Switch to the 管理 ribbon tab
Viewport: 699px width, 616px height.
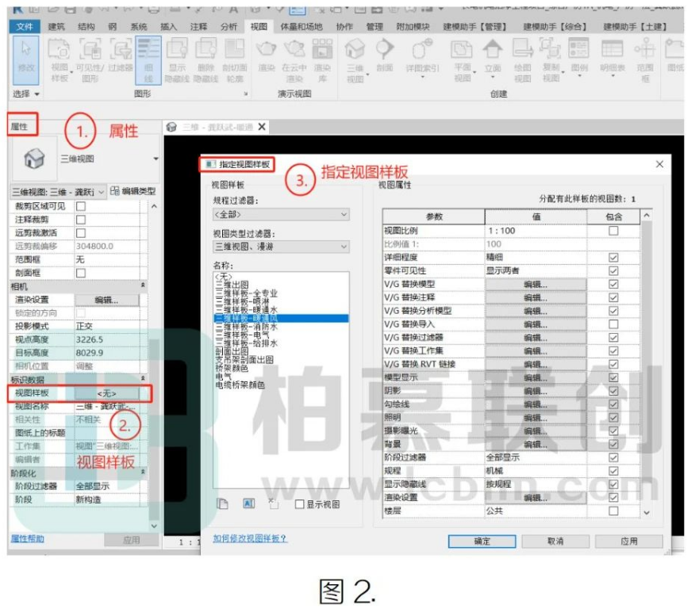tap(374, 27)
